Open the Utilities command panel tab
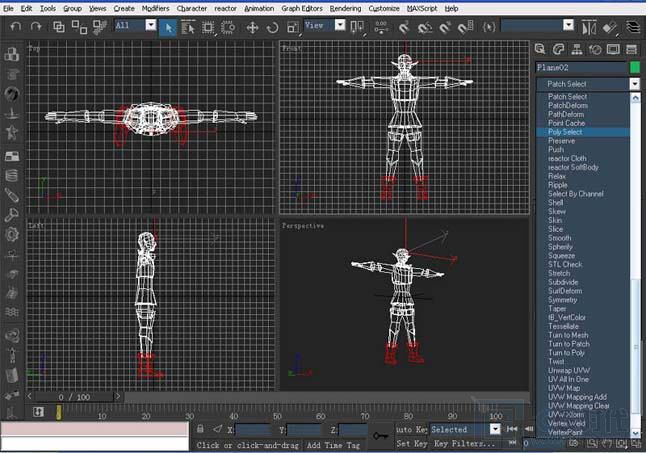Screen dimensions: 646x453 pyautogui.click(x=632, y=49)
